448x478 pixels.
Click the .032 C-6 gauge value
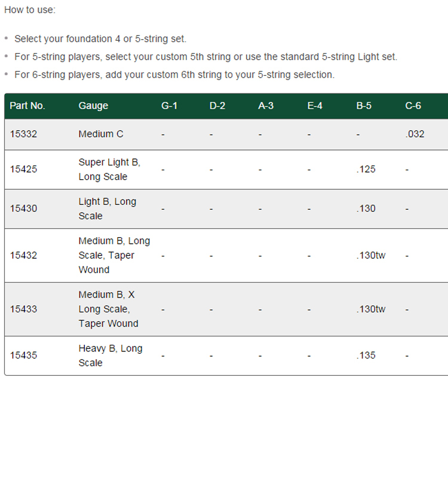point(415,134)
